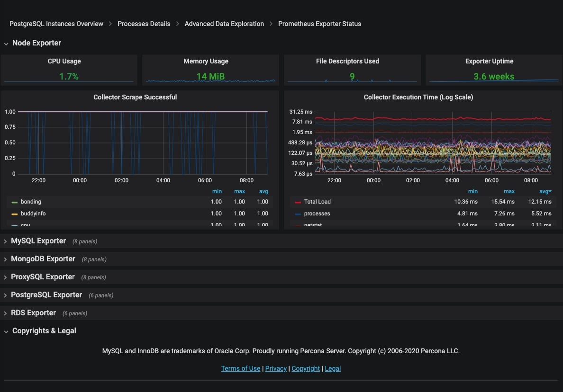Toggle the Total Load legend series
This screenshot has height=392, width=563.
[x=317, y=202]
